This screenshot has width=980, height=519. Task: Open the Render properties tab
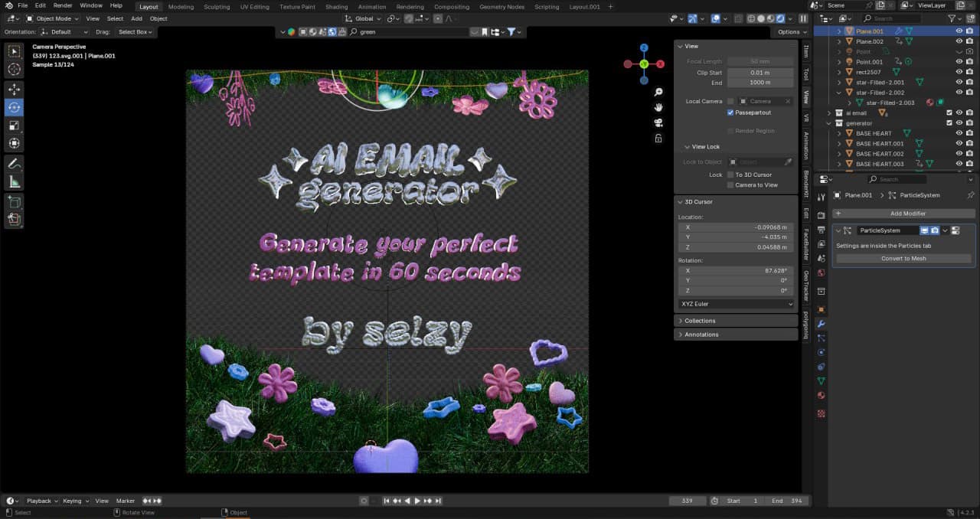click(x=821, y=215)
